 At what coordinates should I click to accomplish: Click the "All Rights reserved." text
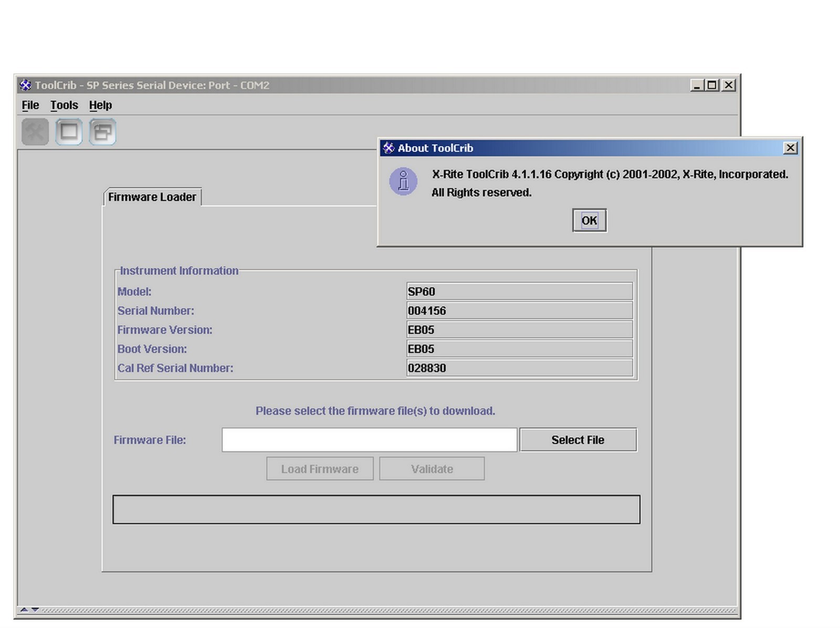tap(481, 193)
